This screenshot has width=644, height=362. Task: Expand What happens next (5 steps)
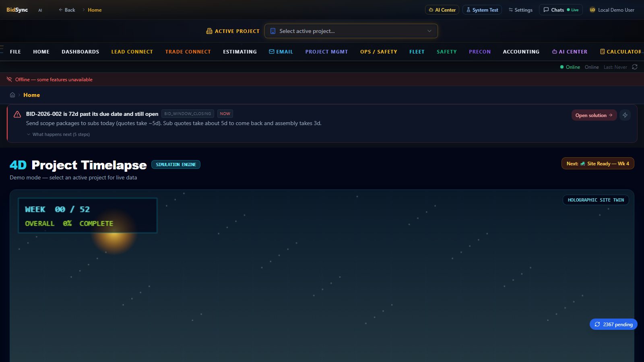pos(58,134)
